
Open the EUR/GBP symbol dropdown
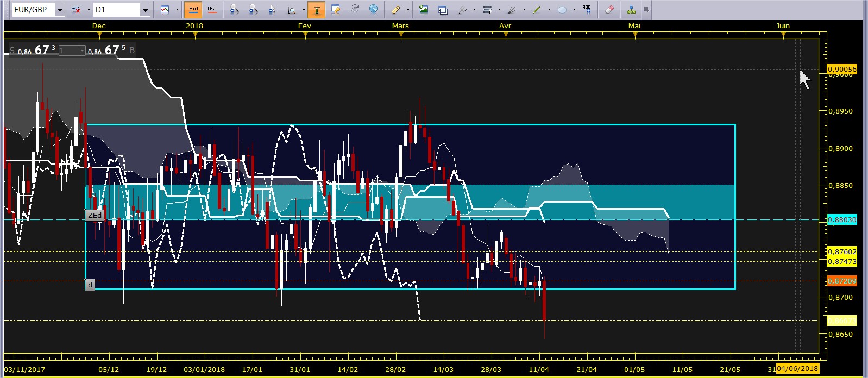[60, 10]
